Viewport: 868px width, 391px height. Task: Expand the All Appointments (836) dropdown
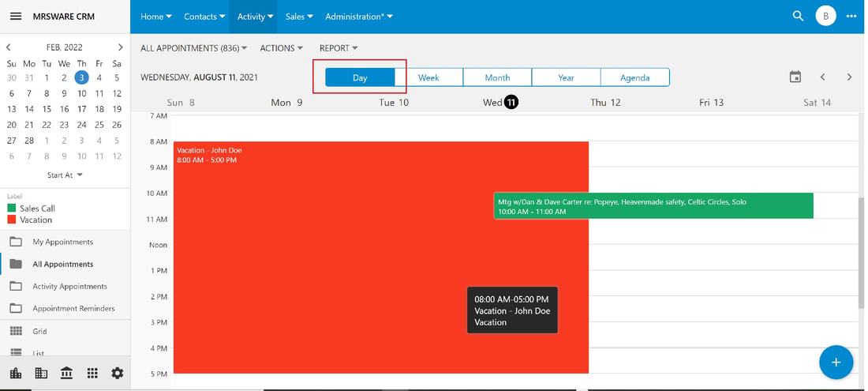point(194,48)
